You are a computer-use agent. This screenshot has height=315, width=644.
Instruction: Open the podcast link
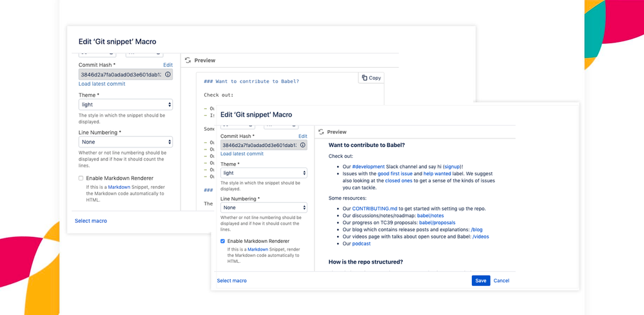tap(362, 243)
